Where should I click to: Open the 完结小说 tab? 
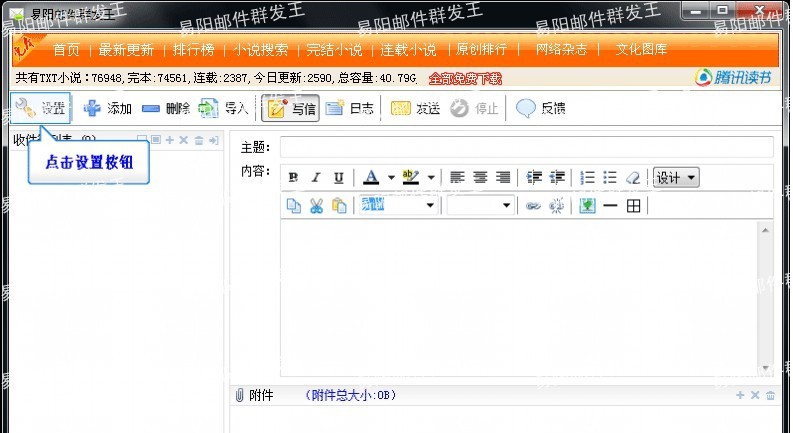tap(334, 50)
